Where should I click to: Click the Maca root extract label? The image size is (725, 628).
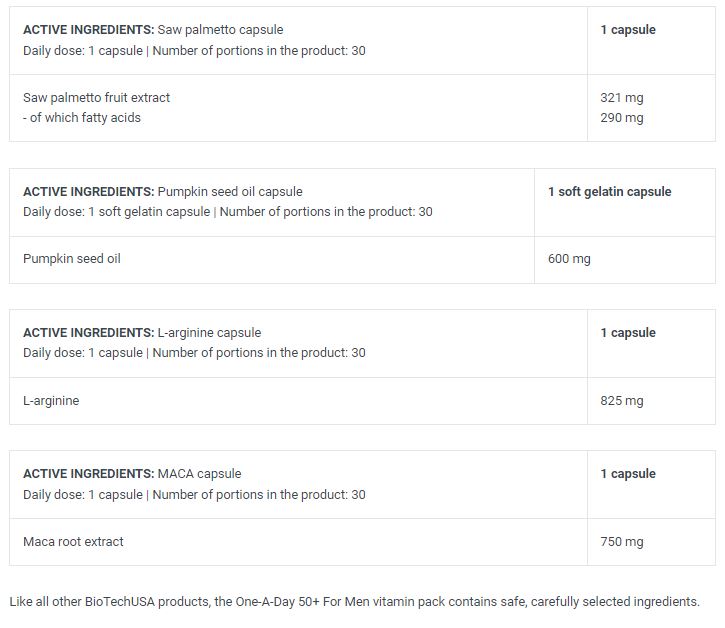pos(73,542)
